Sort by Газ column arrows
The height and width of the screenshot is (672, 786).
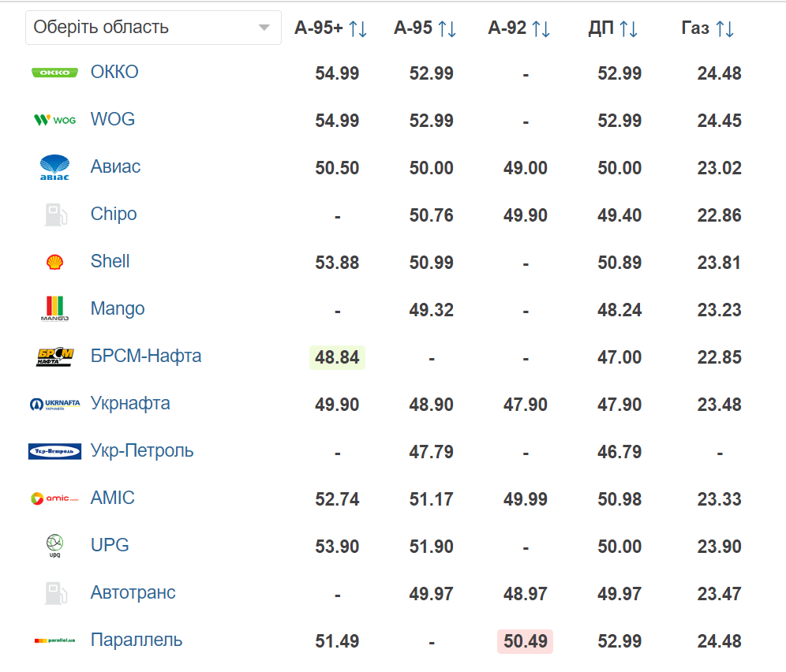coord(724,28)
